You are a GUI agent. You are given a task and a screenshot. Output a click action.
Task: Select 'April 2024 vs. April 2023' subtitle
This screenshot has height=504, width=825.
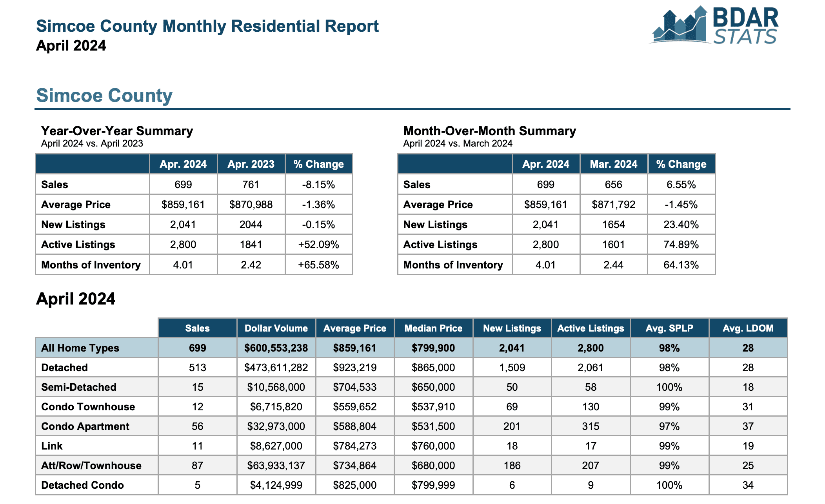[92, 143]
